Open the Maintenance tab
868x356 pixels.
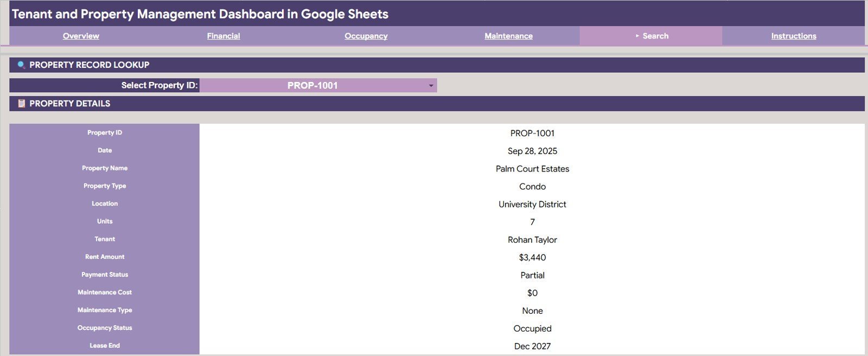tap(508, 36)
